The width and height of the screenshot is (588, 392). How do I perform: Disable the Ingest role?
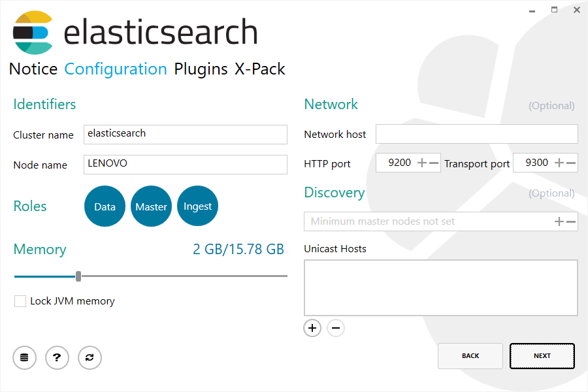point(197,206)
